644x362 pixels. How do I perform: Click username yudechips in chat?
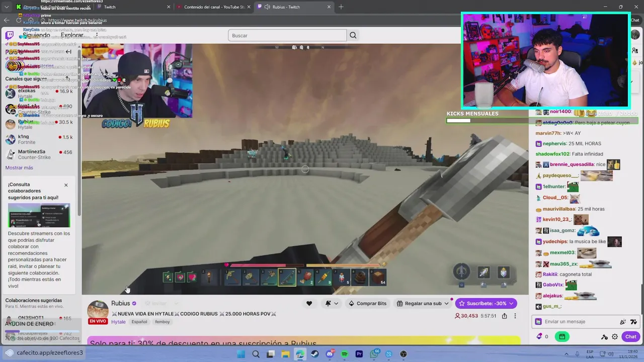coord(555,242)
